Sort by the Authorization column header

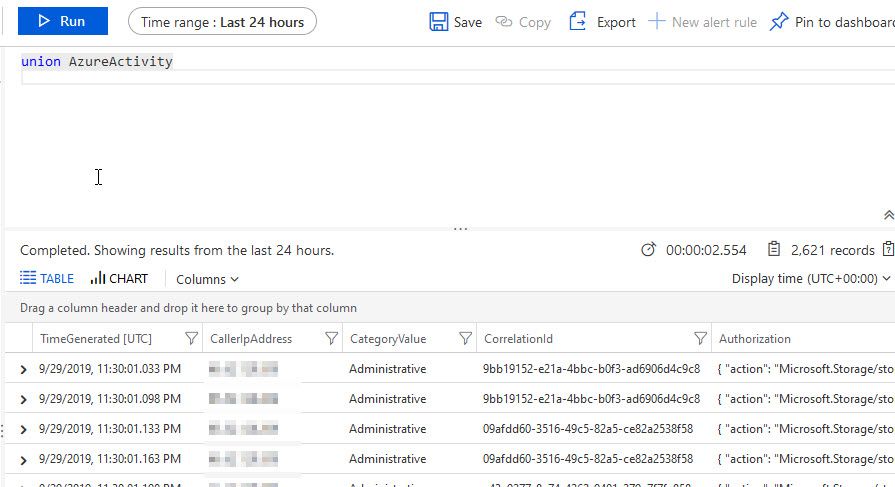pos(755,339)
